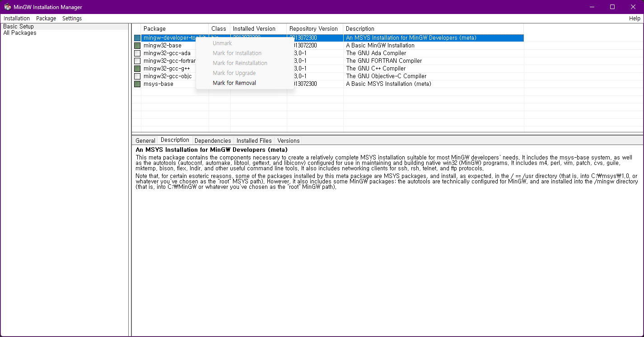Click the MinGW app icon in title bar
The width and height of the screenshot is (644, 337).
pos(7,7)
